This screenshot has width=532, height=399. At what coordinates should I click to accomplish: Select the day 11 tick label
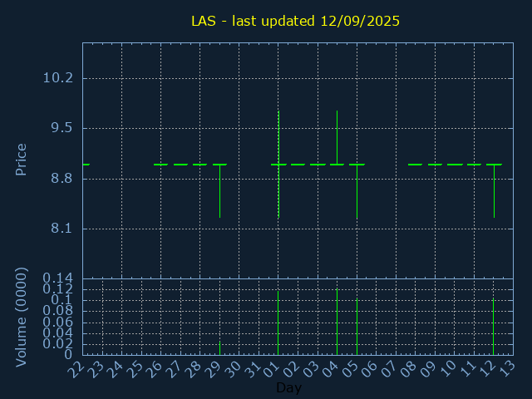click(467, 369)
